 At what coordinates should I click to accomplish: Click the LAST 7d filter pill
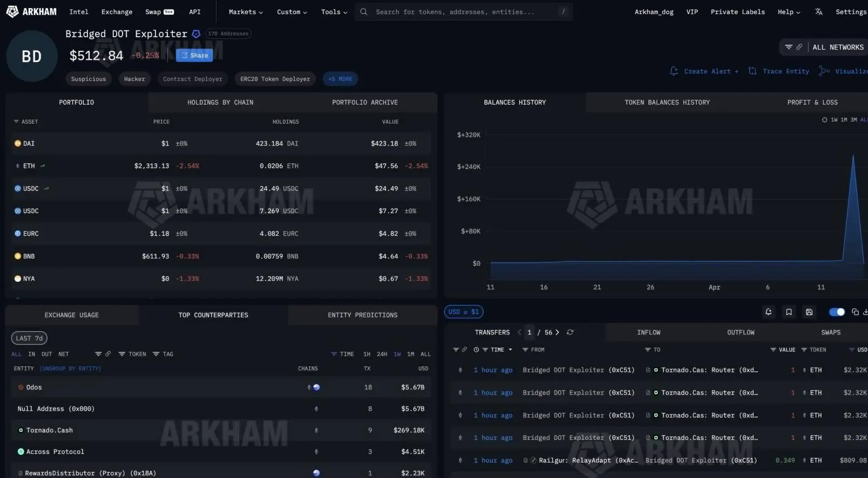pyautogui.click(x=29, y=338)
